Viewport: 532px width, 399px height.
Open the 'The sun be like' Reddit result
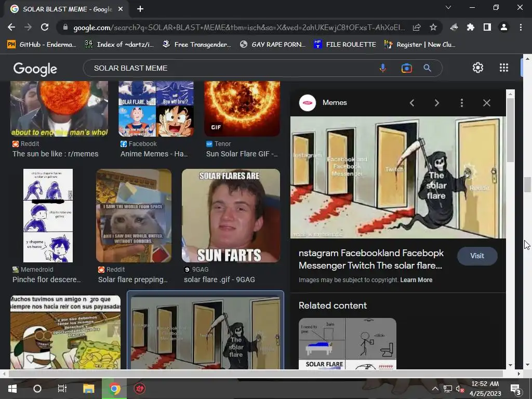pos(59,109)
